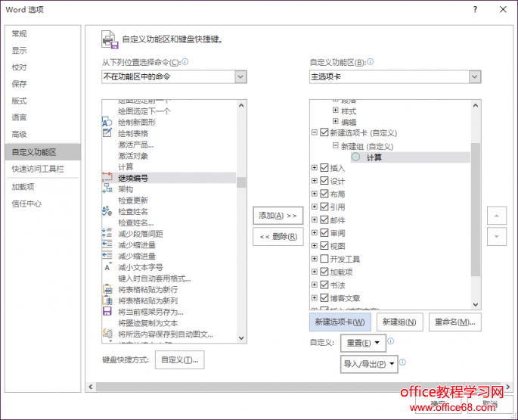Switch to the 常规 options page
The image size is (518, 420).
point(42,34)
